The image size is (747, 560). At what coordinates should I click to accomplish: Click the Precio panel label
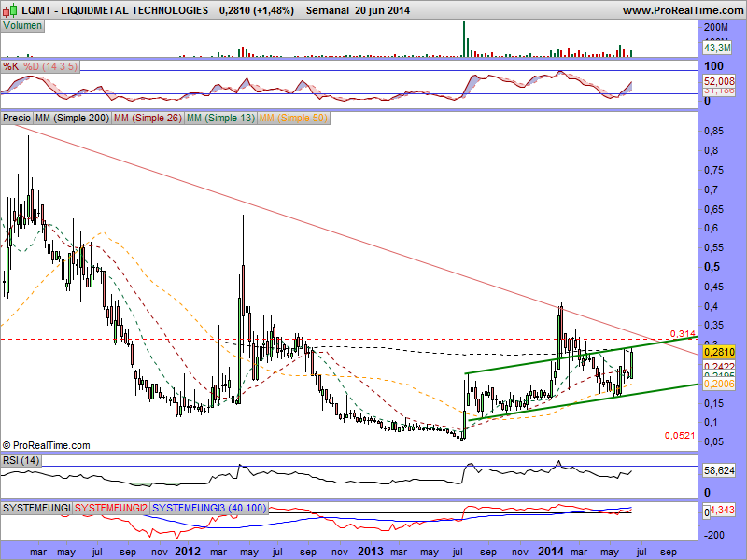[17, 118]
